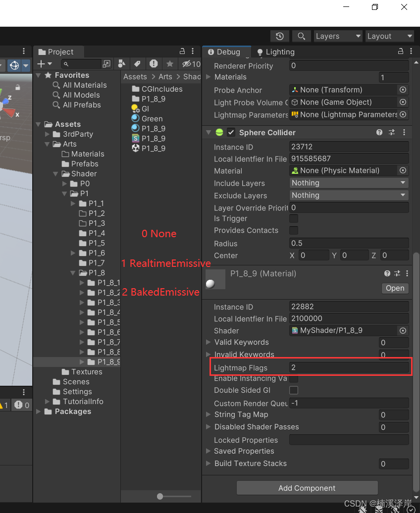Enable the Provides Contacts checkbox
The image size is (420, 513).
pyautogui.click(x=293, y=230)
